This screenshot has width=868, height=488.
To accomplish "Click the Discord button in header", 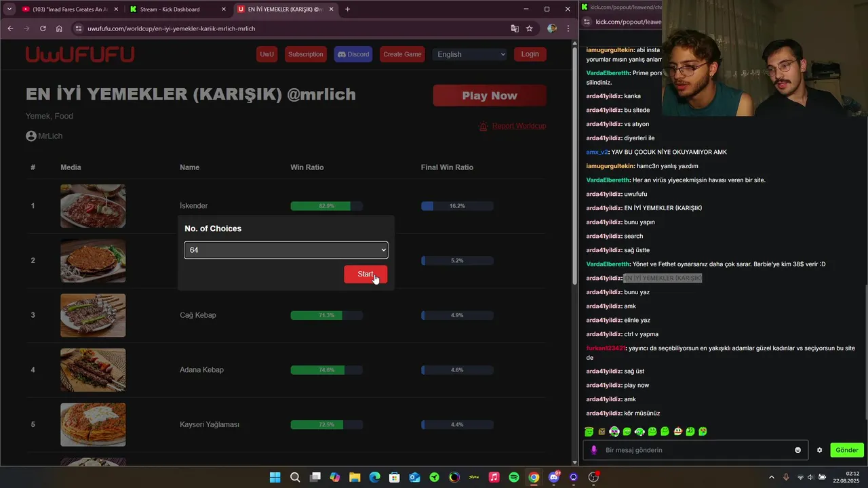I will point(353,54).
